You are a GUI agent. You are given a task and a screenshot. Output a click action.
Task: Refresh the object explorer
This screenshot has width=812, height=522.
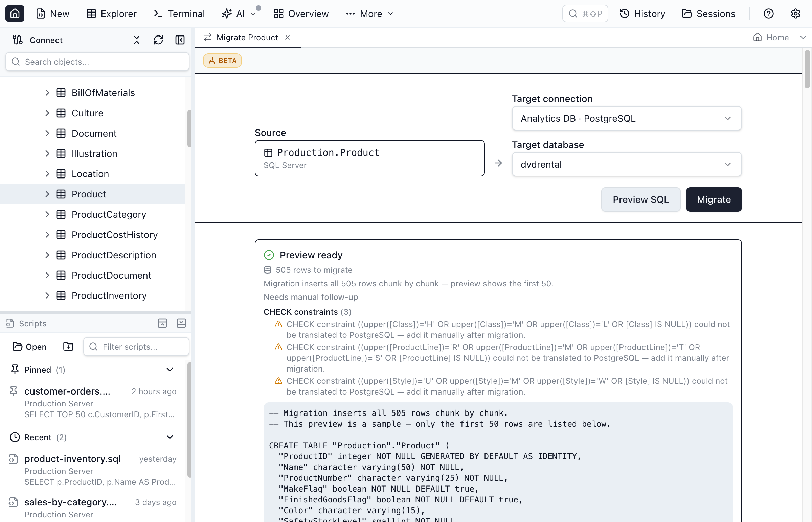pos(158,40)
